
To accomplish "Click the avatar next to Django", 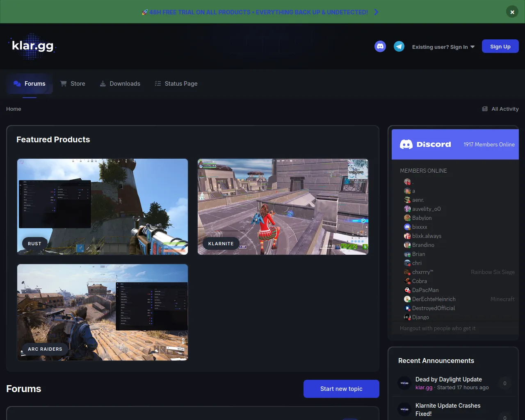I will click(x=407, y=317).
